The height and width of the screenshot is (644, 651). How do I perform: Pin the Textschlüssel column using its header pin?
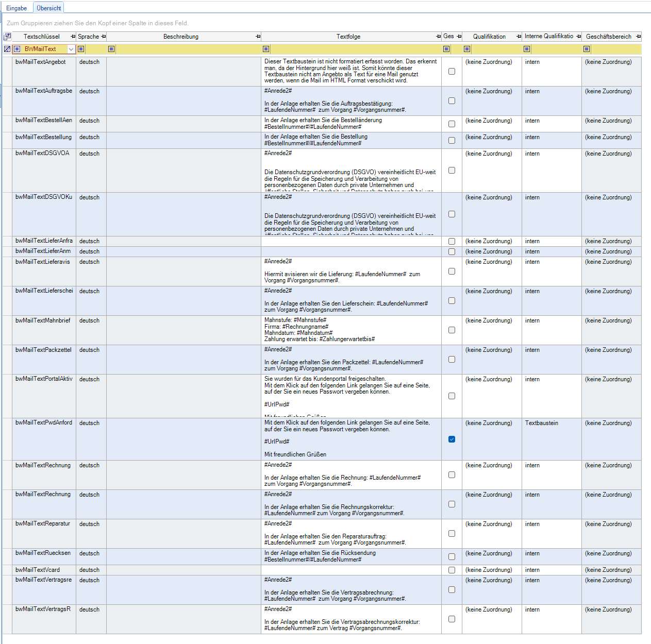[x=73, y=37]
